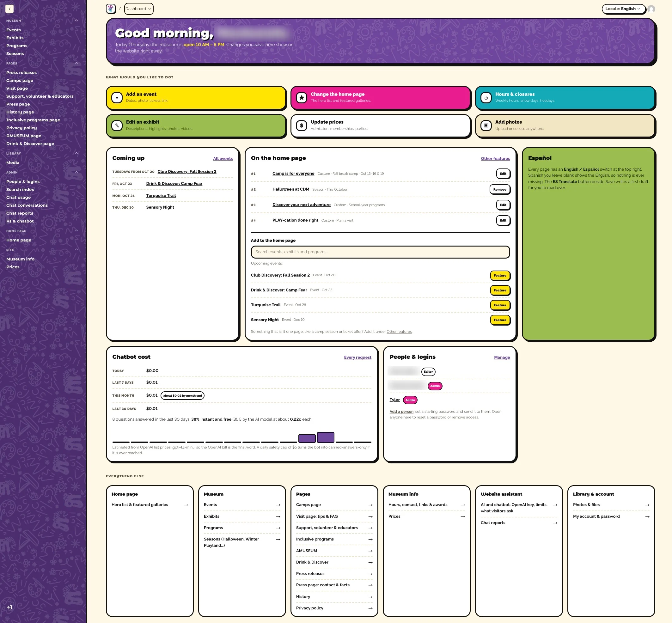Click arrow beside Chat reports in Website assistant
672x623 pixels.
pos(555,523)
